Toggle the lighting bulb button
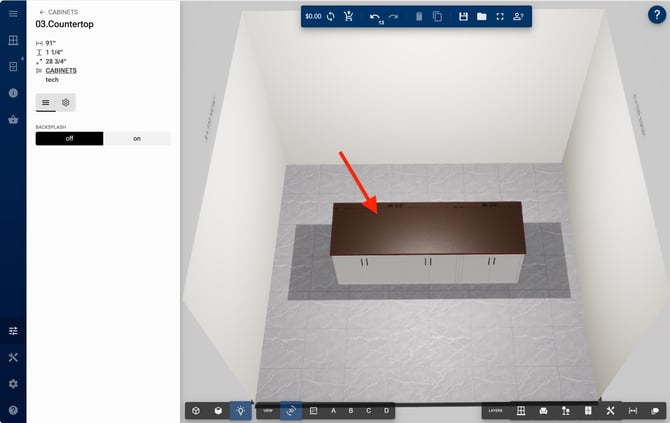Screen dimensions: 670x423 pos(241,410)
